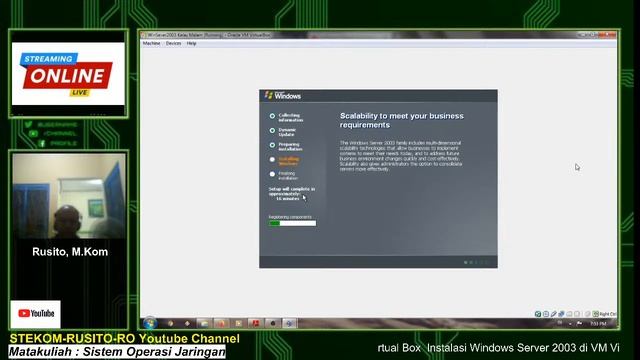Click the Windows Server 2003 description paragraph
This screenshot has height=360, width=640.
point(401,156)
